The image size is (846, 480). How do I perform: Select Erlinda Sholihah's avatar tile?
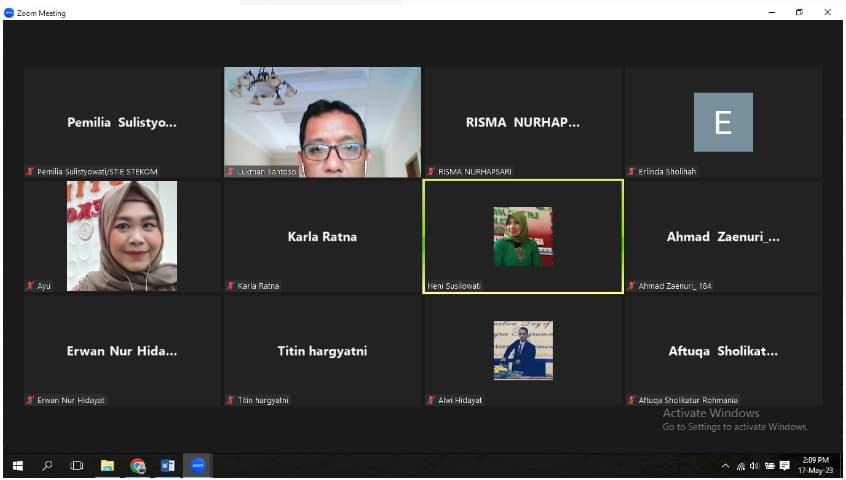723,122
